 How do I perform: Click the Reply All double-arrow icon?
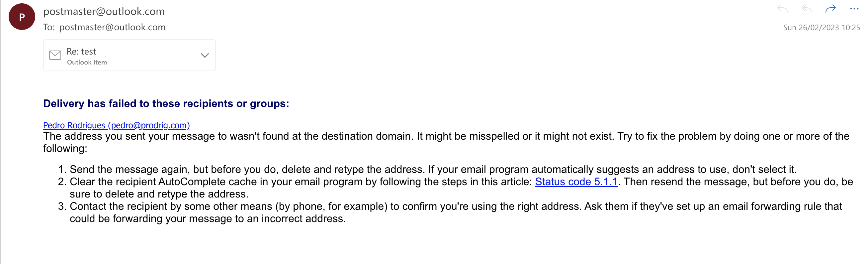tap(806, 9)
